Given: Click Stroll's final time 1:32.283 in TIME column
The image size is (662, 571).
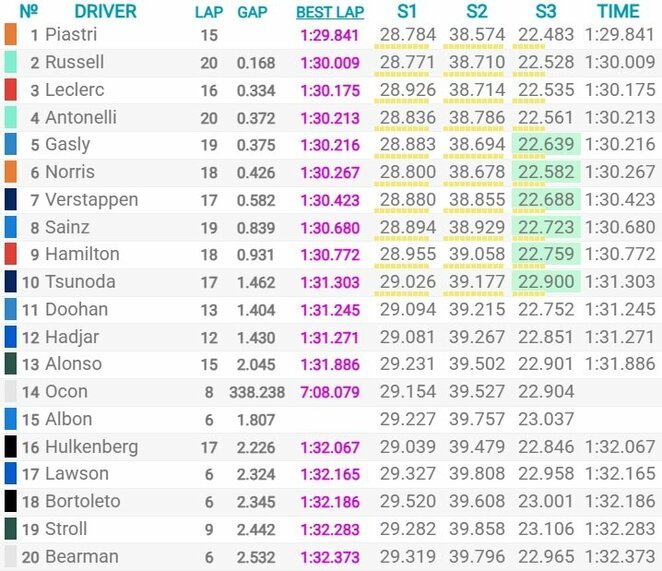Looking at the screenshot, I should tap(618, 529).
